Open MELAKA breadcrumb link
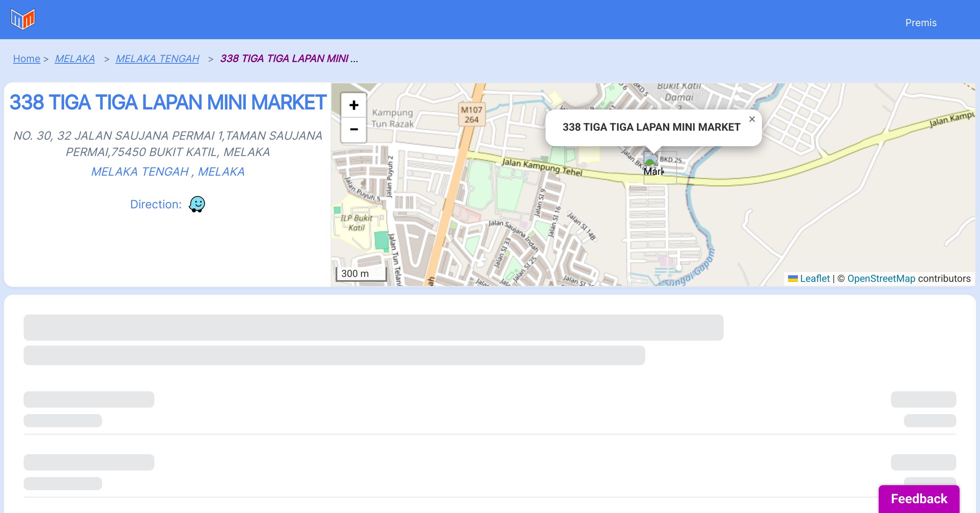The height and width of the screenshot is (513, 980). [75, 59]
